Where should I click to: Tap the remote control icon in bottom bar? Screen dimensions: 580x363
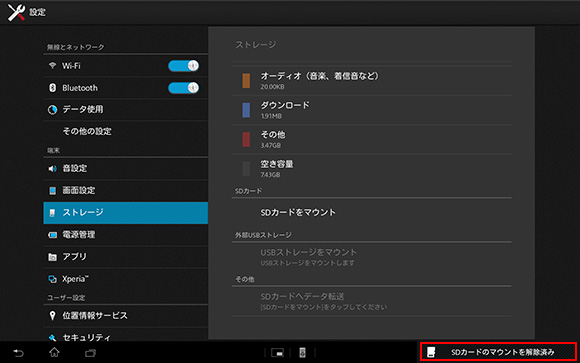[x=303, y=353]
